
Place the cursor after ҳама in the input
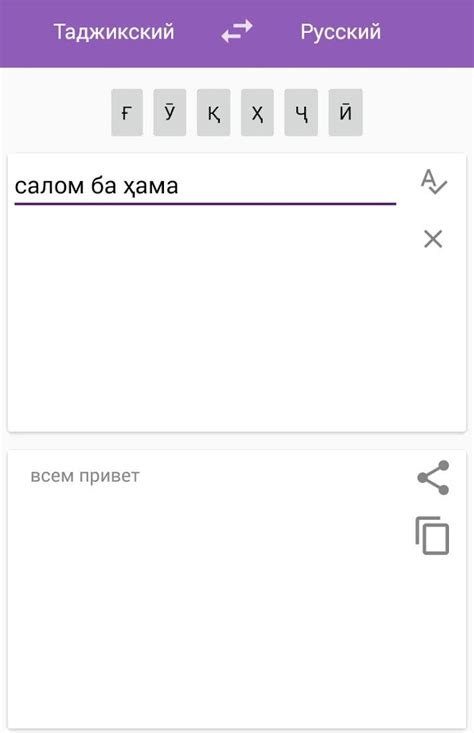point(180,186)
